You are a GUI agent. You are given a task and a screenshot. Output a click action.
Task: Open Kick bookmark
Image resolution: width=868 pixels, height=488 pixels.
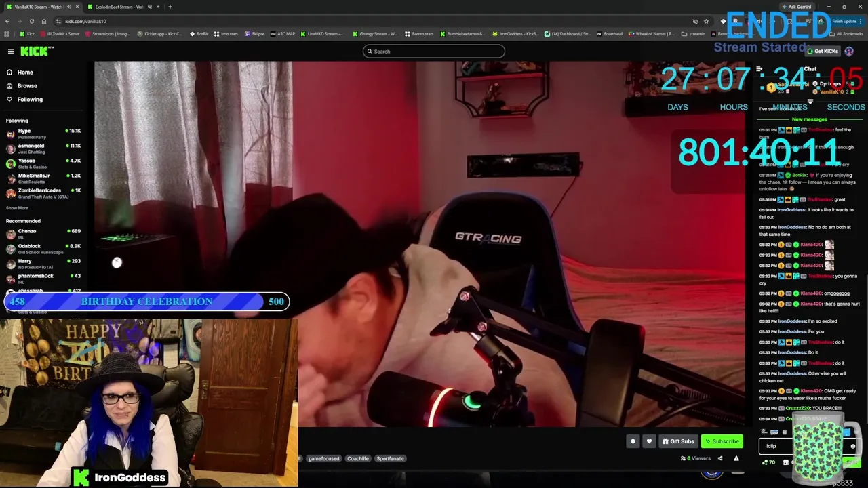point(27,34)
